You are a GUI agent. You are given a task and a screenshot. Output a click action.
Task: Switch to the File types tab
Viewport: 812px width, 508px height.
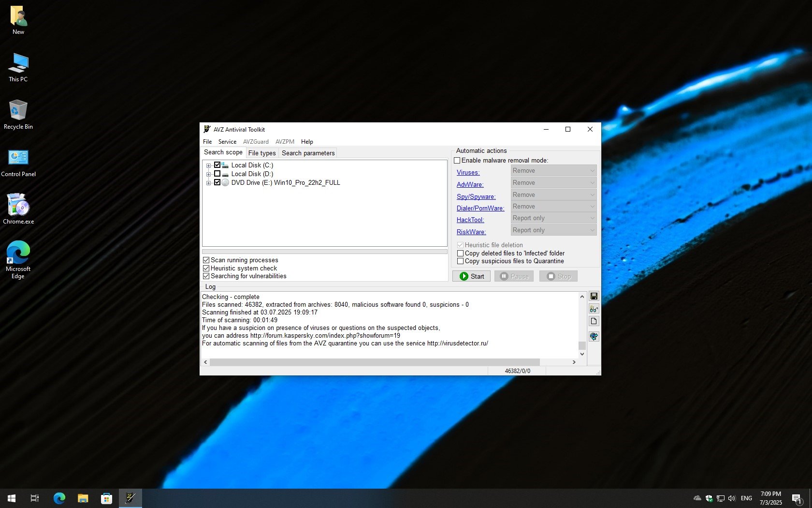261,153
